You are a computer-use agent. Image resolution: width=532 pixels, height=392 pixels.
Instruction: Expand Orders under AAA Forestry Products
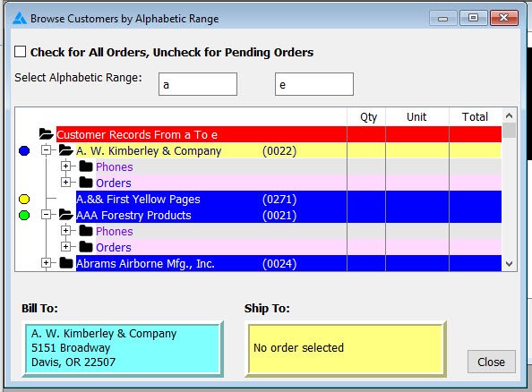click(x=65, y=246)
